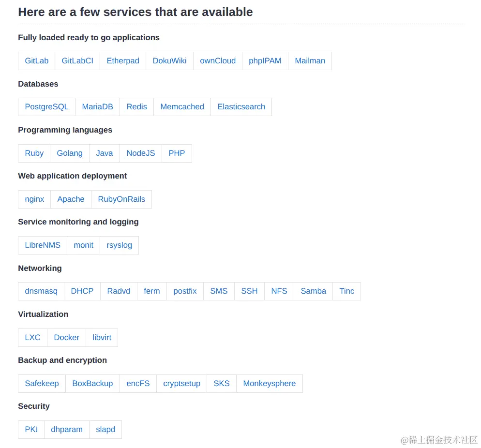Click the 'Virtualization' section heading
The height and width of the screenshot is (448, 481).
pos(43,314)
